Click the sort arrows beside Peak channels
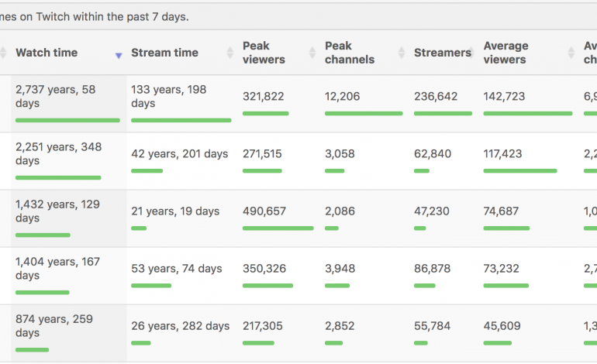597x364 pixels. (401, 53)
